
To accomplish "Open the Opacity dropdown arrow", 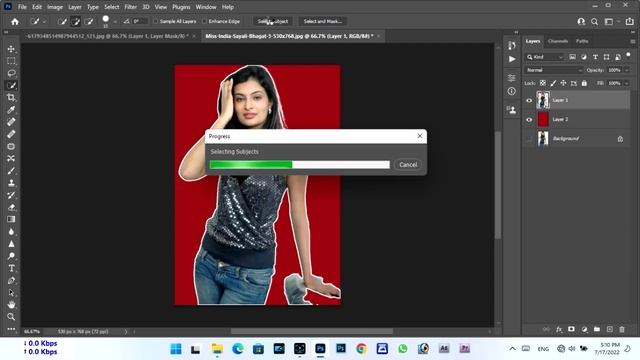I will coord(627,70).
